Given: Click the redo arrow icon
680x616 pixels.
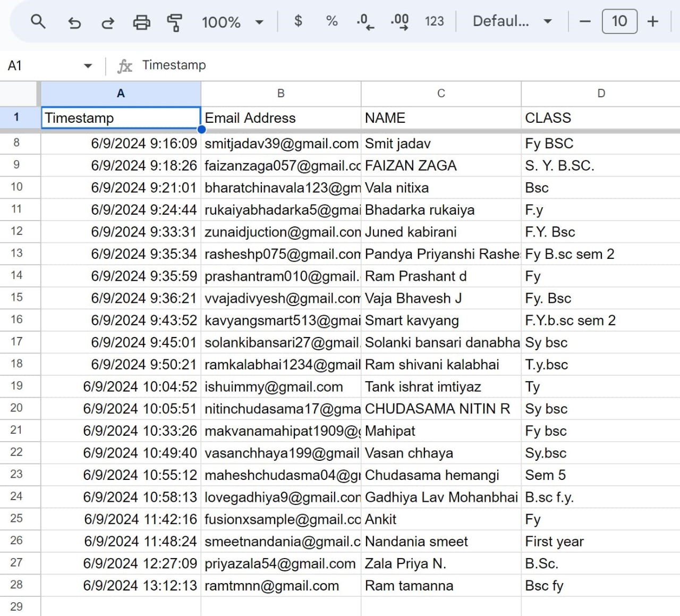Looking at the screenshot, I should click(x=108, y=22).
